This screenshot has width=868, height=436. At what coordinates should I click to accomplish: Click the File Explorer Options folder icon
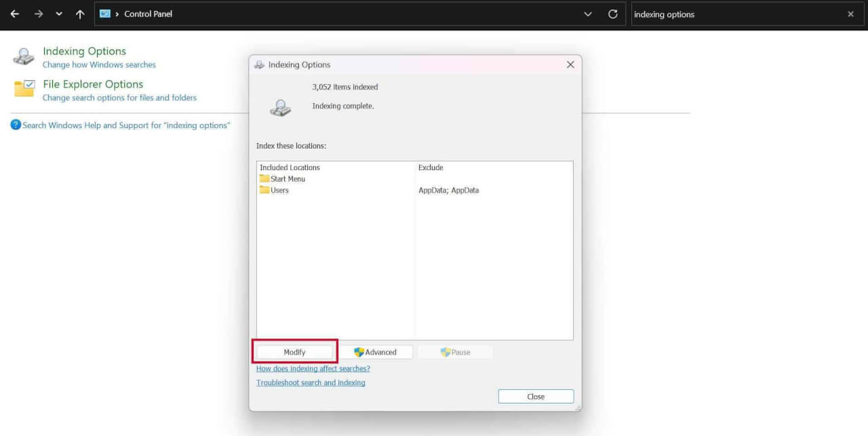pyautogui.click(x=23, y=89)
